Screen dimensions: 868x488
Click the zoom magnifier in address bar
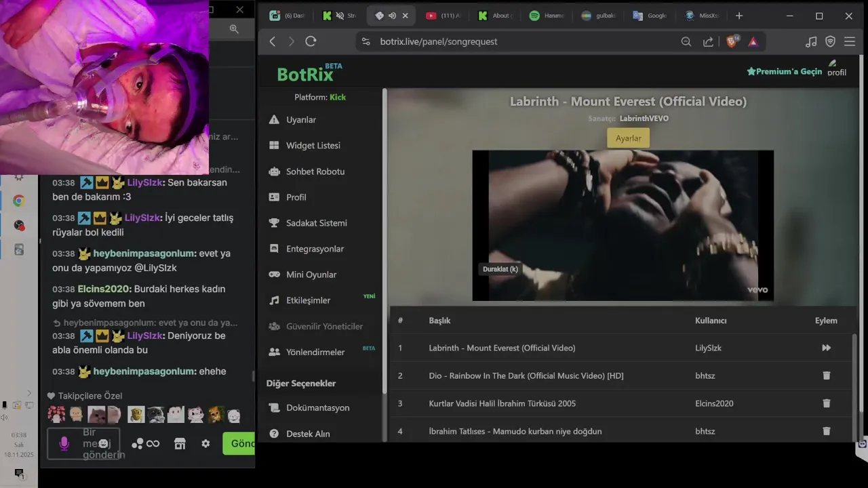686,41
